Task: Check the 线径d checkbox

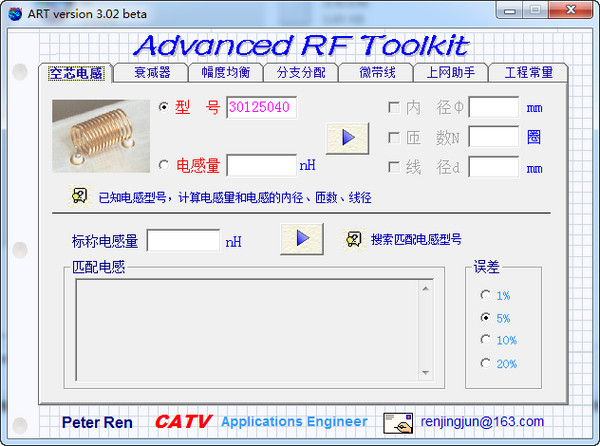Action: (393, 167)
